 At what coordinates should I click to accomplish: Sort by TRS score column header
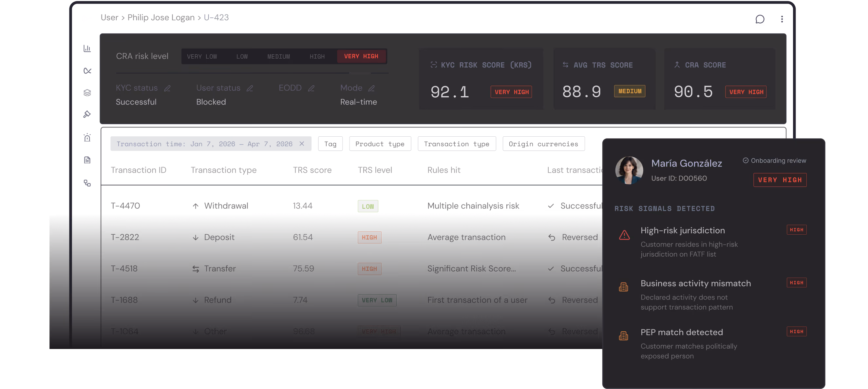[x=312, y=170]
